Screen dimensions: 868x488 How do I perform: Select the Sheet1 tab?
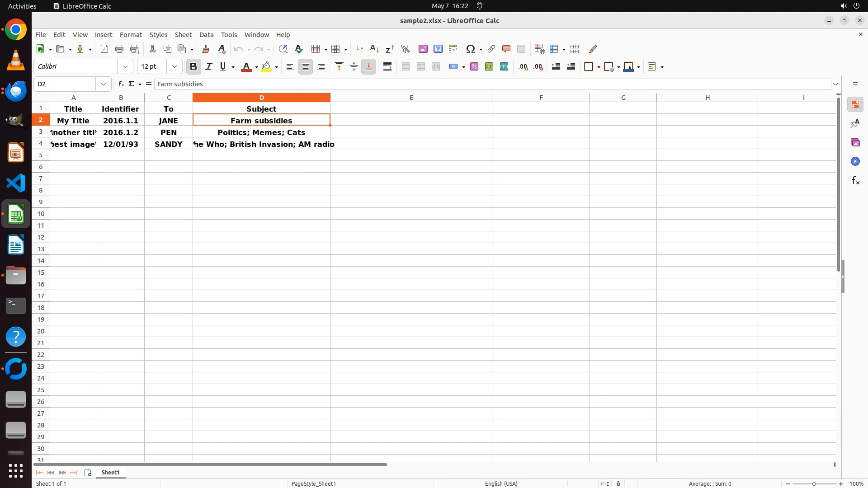(x=110, y=472)
